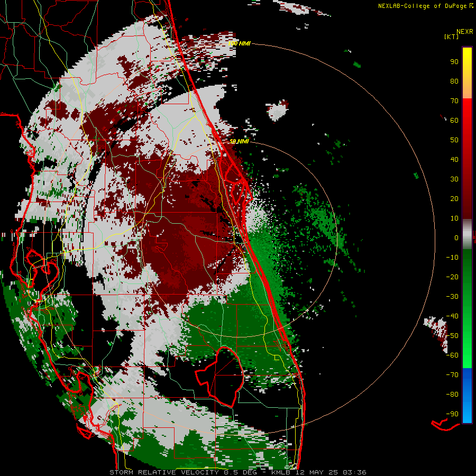Screen dimensions: 476x476
Task: Click the yellow top segment of the color bar
Action: click(467, 73)
